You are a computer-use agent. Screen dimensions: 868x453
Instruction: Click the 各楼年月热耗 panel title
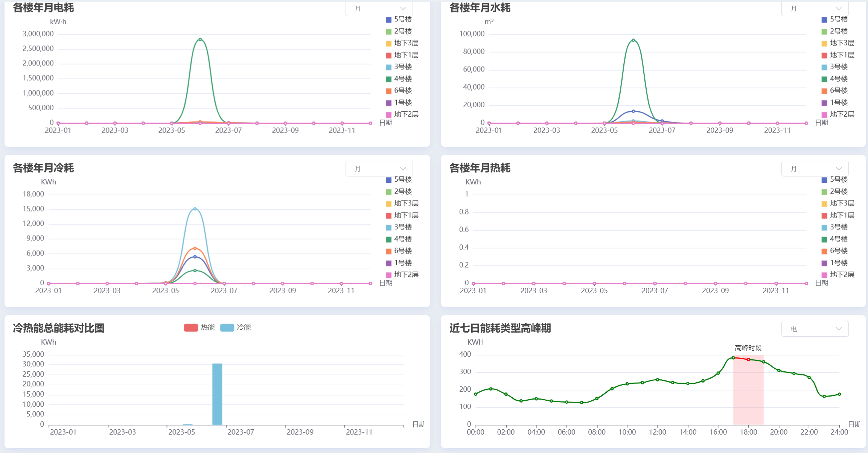click(480, 168)
